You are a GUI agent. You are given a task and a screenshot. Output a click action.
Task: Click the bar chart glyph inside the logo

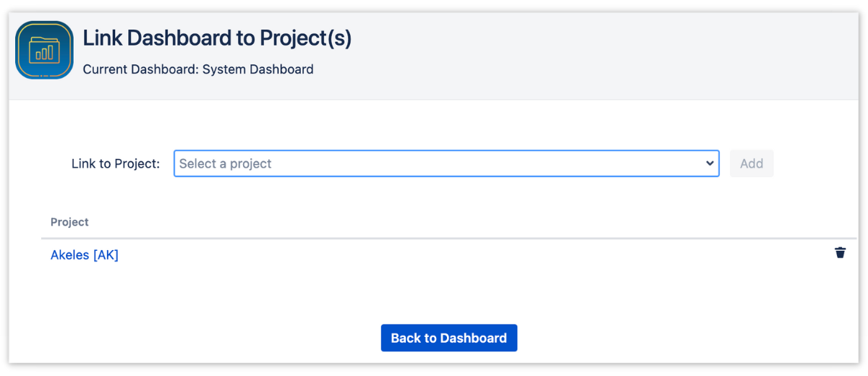tap(46, 52)
